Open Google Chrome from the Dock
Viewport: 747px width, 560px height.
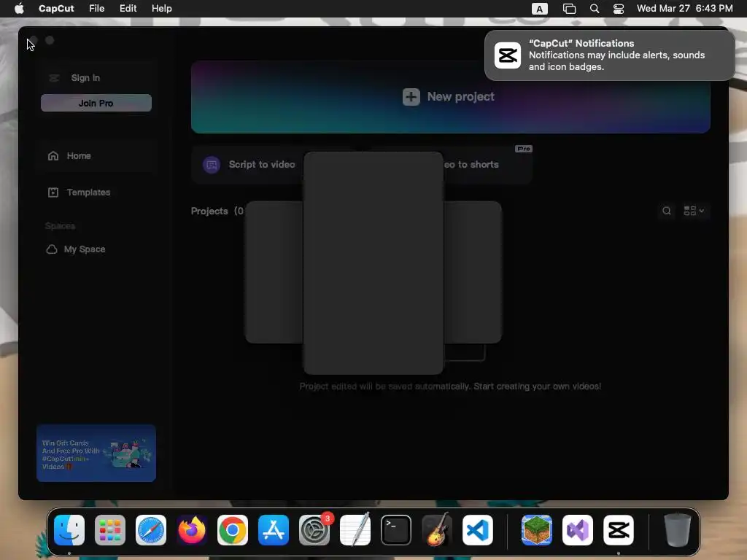coord(233,530)
